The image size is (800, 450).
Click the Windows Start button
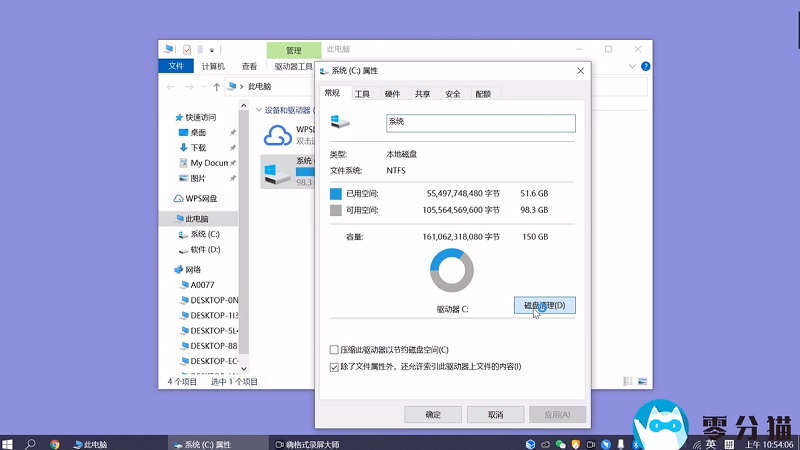click(x=8, y=443)
